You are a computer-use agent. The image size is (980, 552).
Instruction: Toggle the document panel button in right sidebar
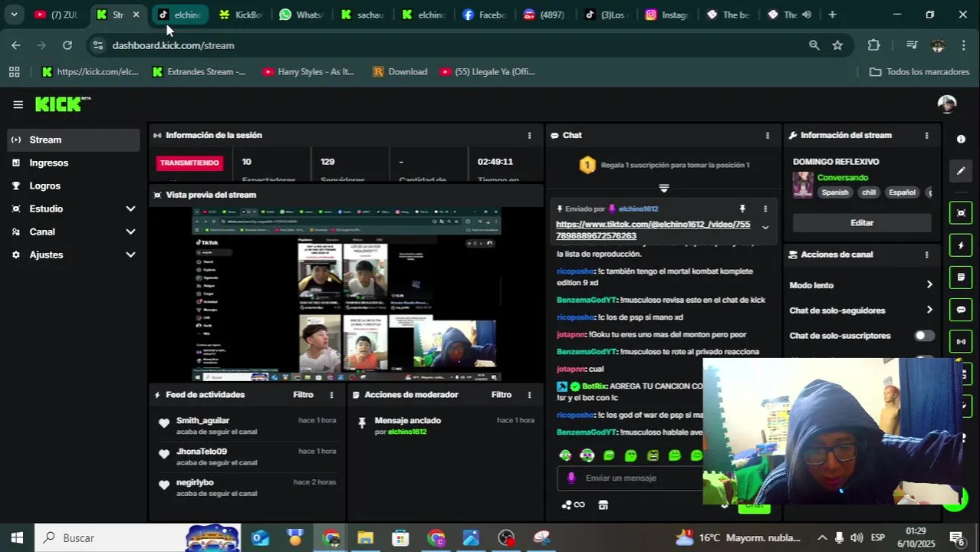tap(961, 278)
